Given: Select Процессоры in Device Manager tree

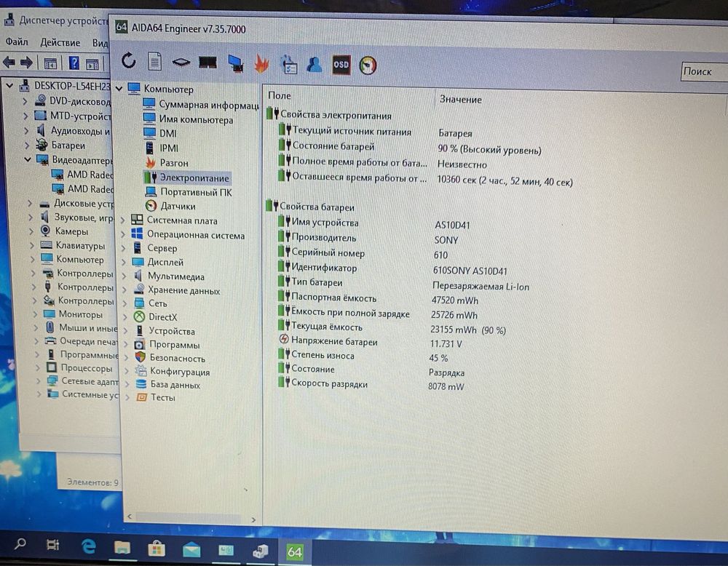Looking at the screenshot, I should tap(87, 368).
